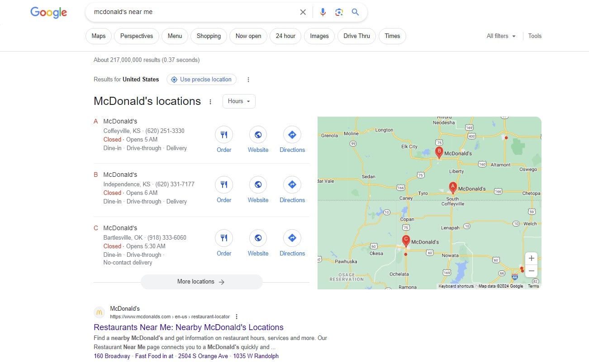Viewport: 589px width, 364px height.
Task: Click Order icon for Independence McDonald's
Action: pyautogui.click(x=224, y=184)
